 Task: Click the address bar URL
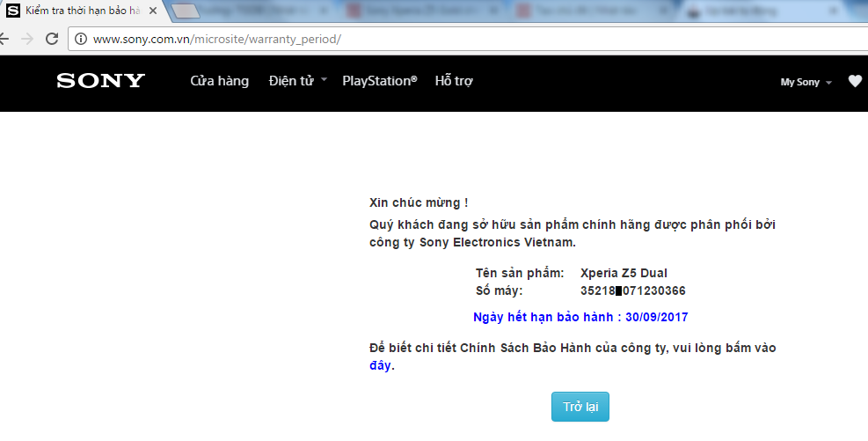[217, 39]
